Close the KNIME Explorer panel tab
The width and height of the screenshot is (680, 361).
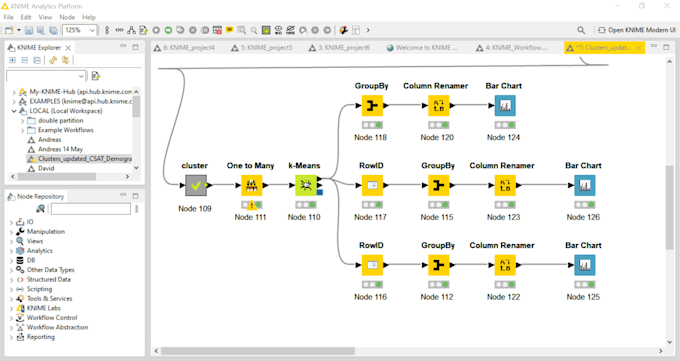pyautogui.click(x=68, y=48)
